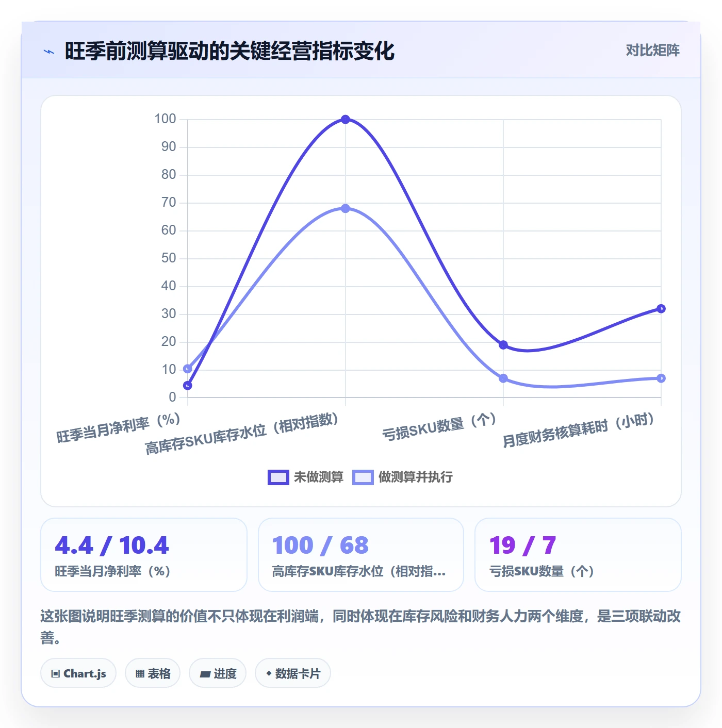Click the dark line point at 4.4 on left axis
722x728 pixels.
(x=188, y=386)
